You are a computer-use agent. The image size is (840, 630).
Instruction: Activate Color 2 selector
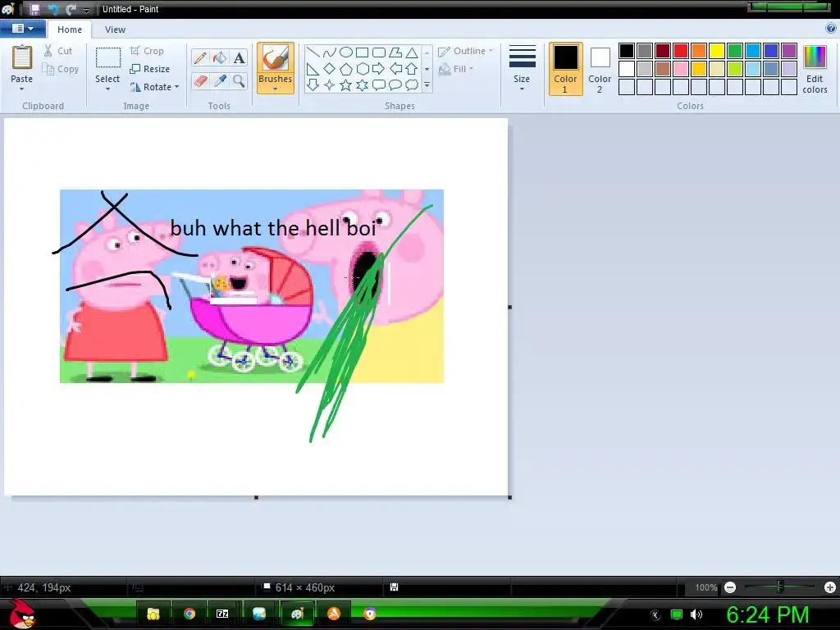click(600, 69)
